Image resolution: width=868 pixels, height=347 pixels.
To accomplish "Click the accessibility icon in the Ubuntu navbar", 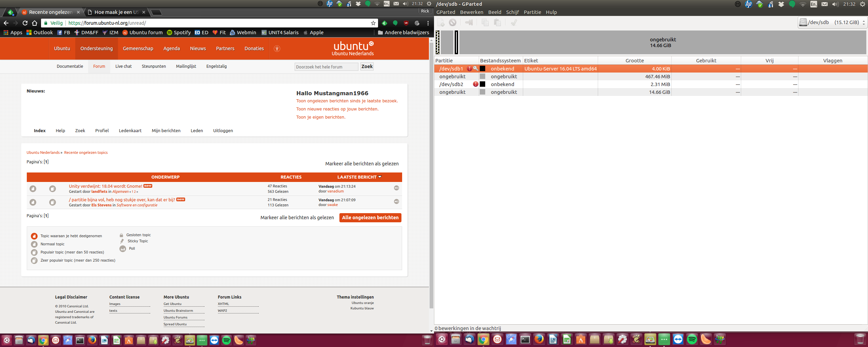I will tap(277, 49).
